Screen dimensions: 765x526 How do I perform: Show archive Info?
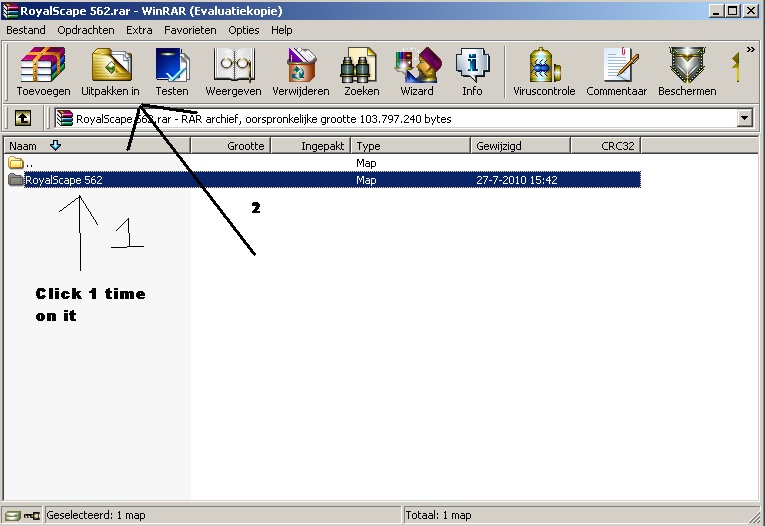472,72
